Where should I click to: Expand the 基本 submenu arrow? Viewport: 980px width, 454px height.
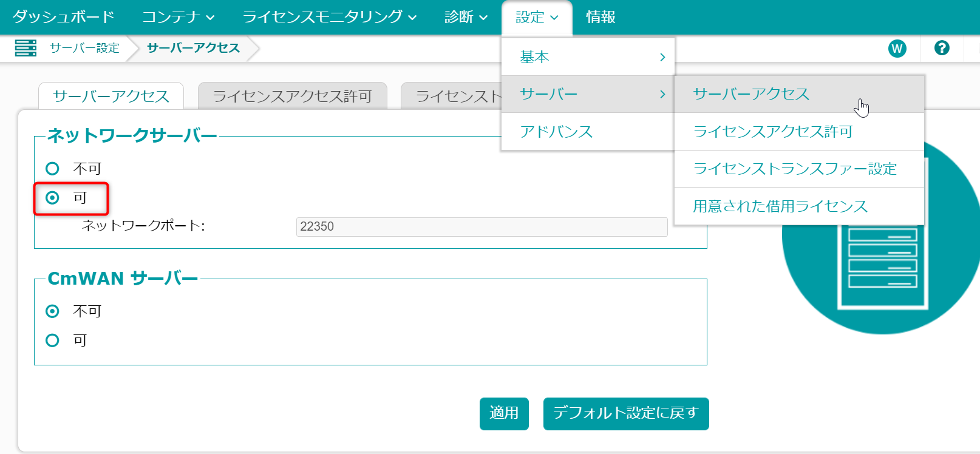(662, 57)
